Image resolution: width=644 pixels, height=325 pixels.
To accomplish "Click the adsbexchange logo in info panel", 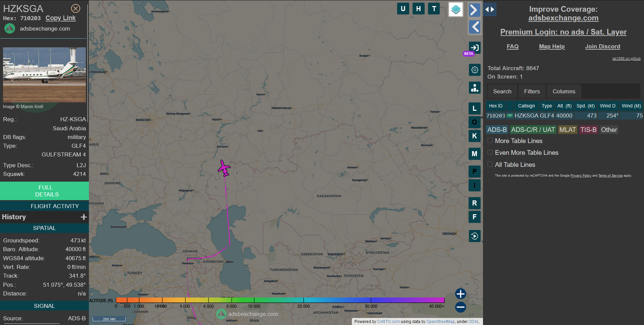I will coord(10,29).
